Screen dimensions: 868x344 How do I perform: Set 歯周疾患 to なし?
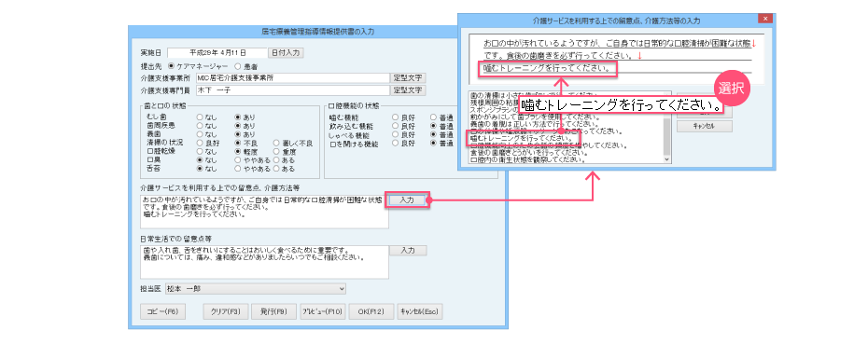pos(200,126)
